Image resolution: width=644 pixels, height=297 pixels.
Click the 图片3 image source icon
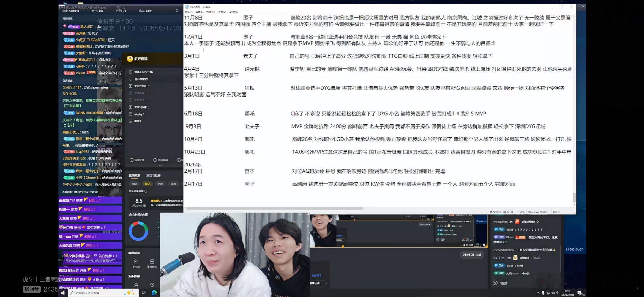pyautogui.click(x=131, y=121)
